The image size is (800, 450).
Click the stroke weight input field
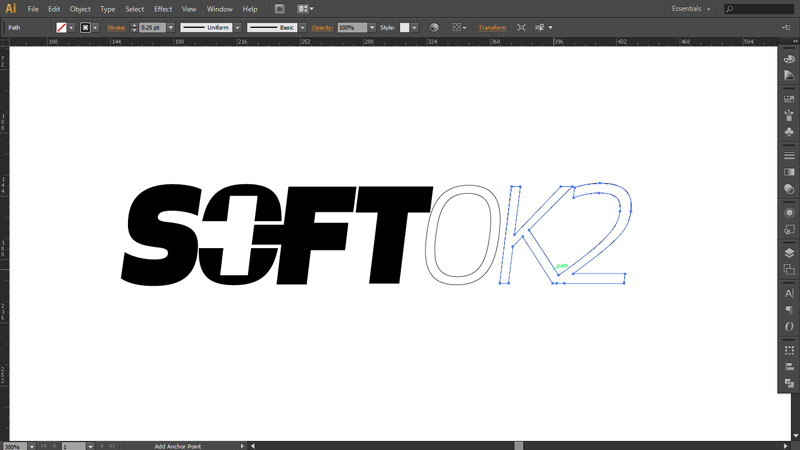click(x=150, y=28)
